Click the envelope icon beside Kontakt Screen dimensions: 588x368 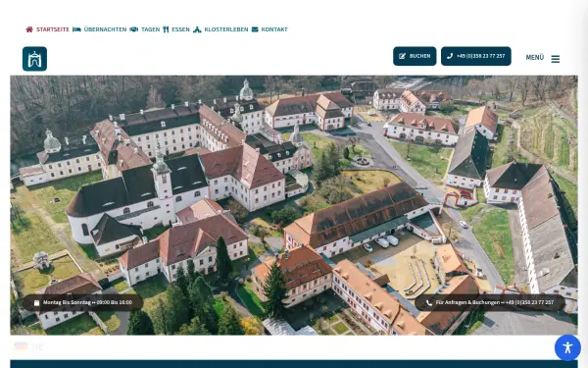pyautogui.click(x=255, y=29)
